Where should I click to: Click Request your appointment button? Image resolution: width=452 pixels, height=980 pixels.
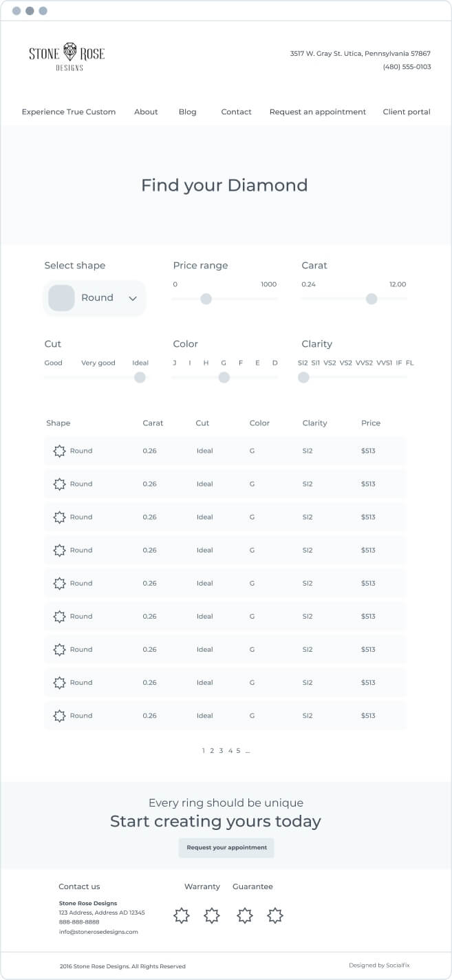(x=226, y=848)
